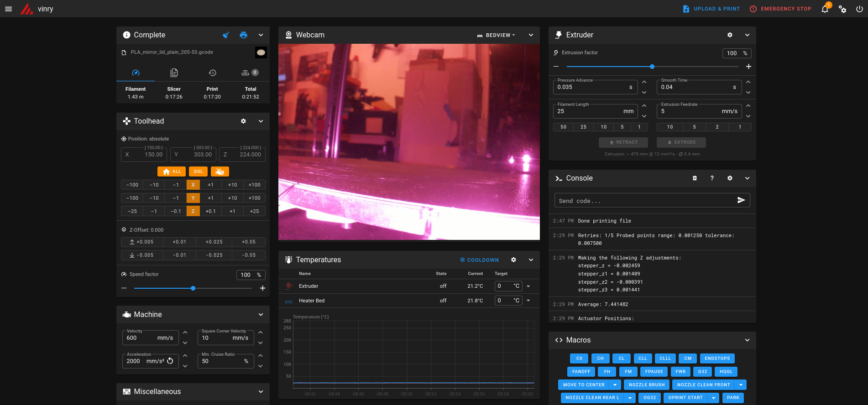This screenshot has height=405, width=868.
Task: Click the motors off button
Action: point(220,171)
